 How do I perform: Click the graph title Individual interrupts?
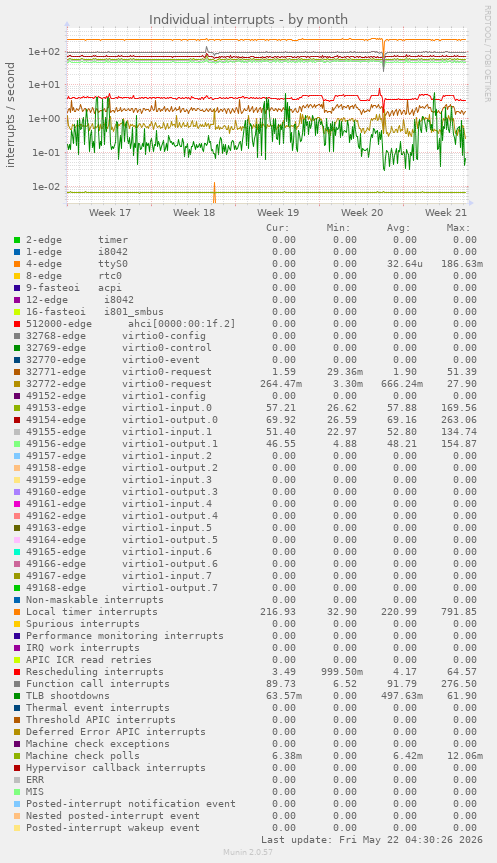tap(248, 20)
